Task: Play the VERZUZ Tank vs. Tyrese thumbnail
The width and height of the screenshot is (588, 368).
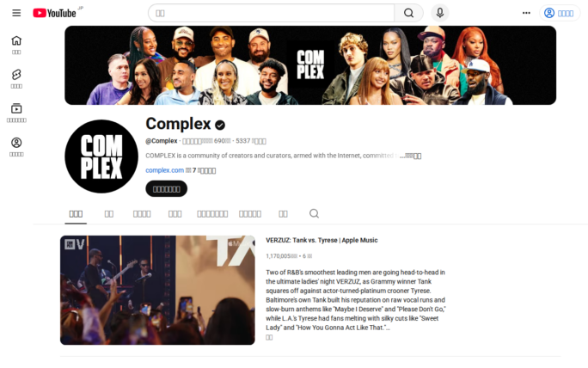Action: pos(157,290)
